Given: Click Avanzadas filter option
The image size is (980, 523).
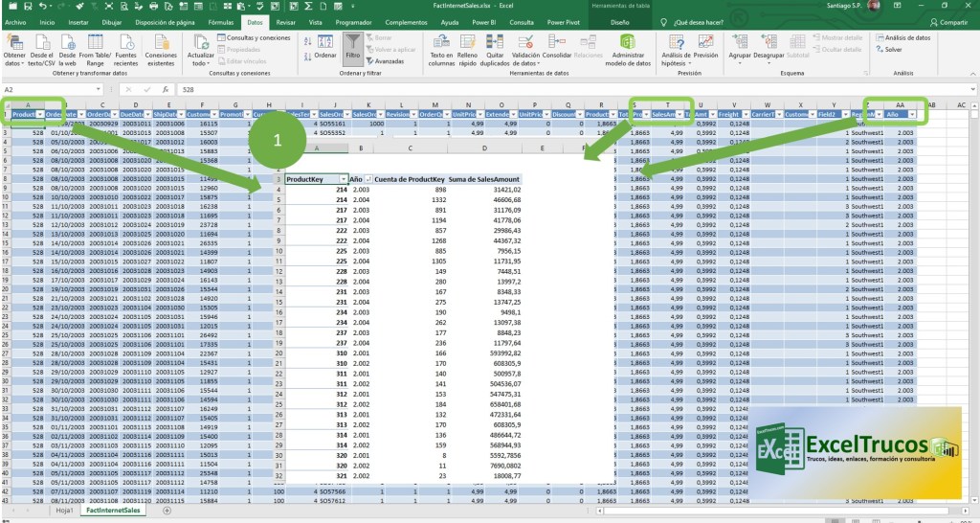Looking at the screenshot, I should click(x=388, y=60).
